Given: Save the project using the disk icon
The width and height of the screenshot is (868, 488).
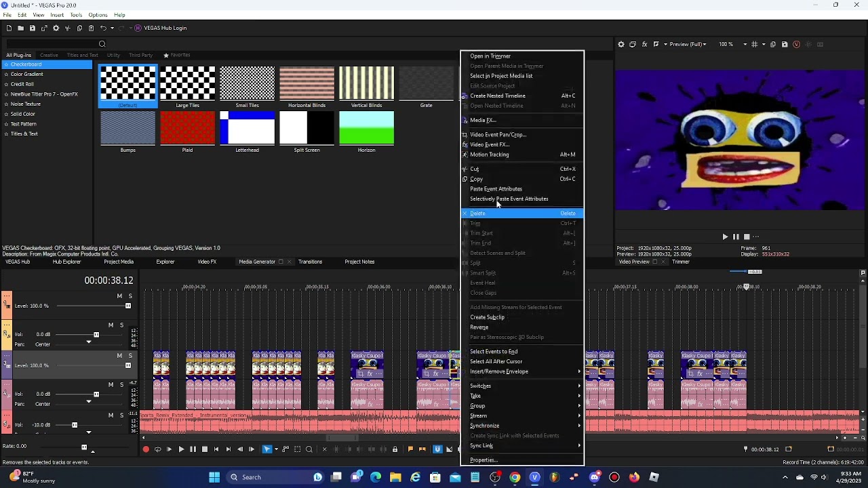Looking at the screenshot, I should [x=32, y=28].
